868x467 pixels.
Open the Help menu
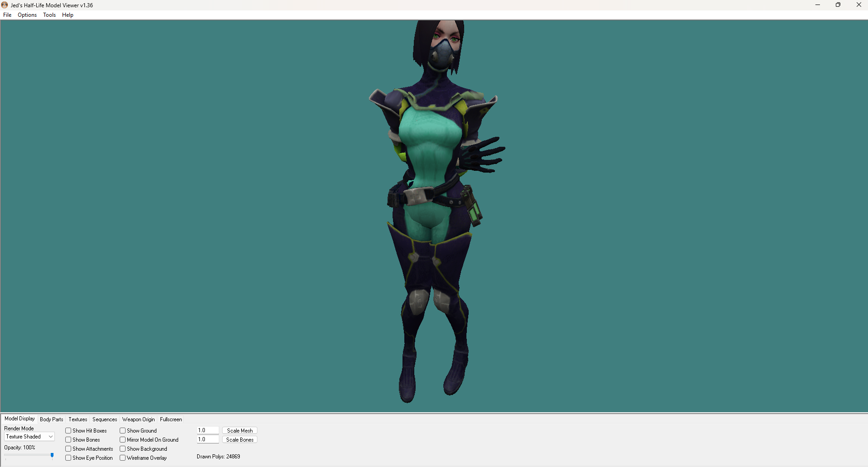pyautogui.click(x=68, y=15)
